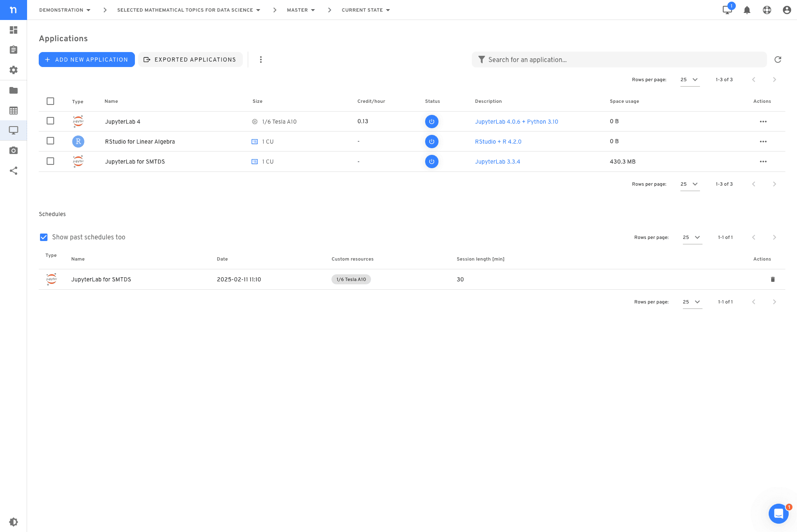Open the user account icon
The width and height of the screenshot is (797, 532).
pyautogui.click(x=787, y=10)
